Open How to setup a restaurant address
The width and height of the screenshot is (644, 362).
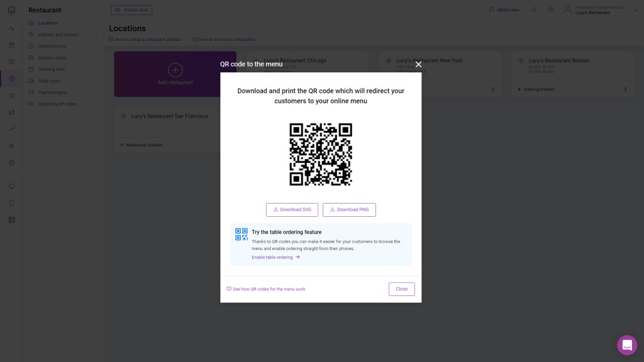pos(145,40)
